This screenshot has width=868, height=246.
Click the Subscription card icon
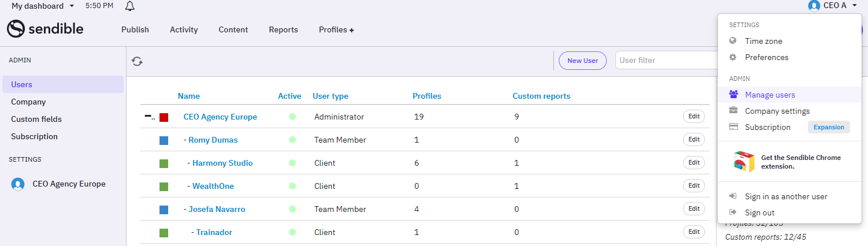(x=733, y=126)
